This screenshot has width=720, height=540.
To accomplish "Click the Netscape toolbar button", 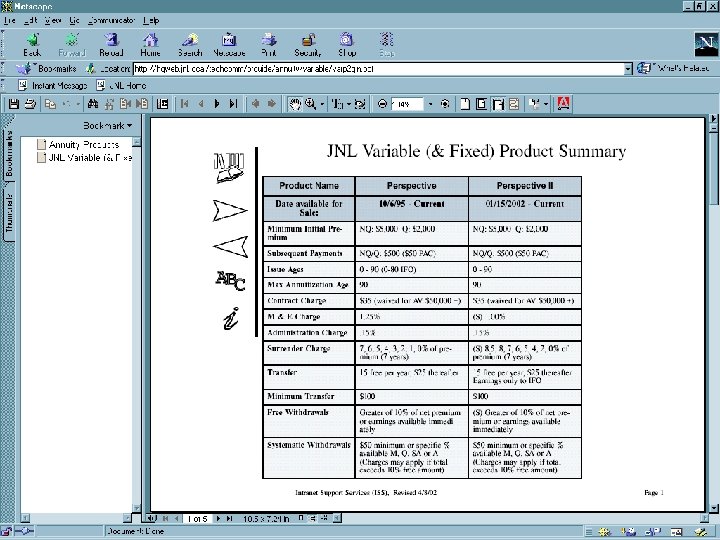I will pyautogui.click(x=229, y=45).
